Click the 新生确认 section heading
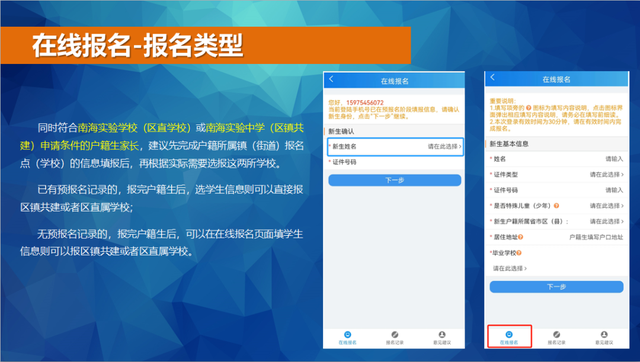The height and width of the screenshot is (362, 640). (x=341, y=131)
